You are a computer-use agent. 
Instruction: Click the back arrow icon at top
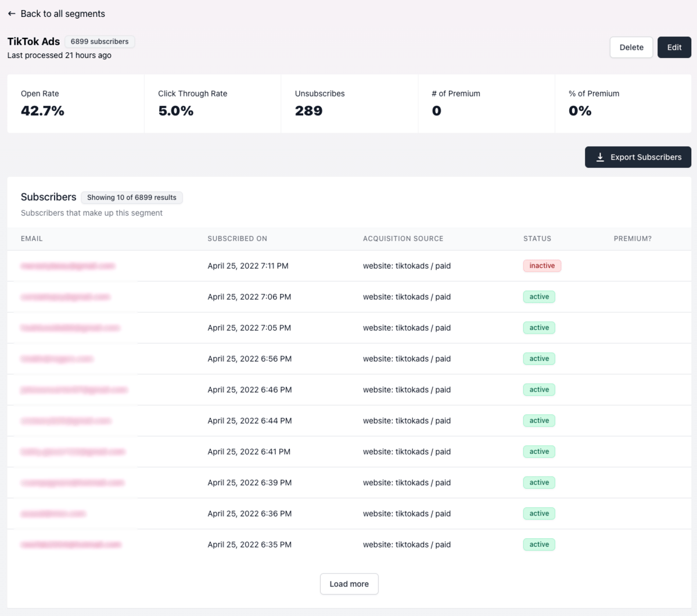(x=12, y=13)
